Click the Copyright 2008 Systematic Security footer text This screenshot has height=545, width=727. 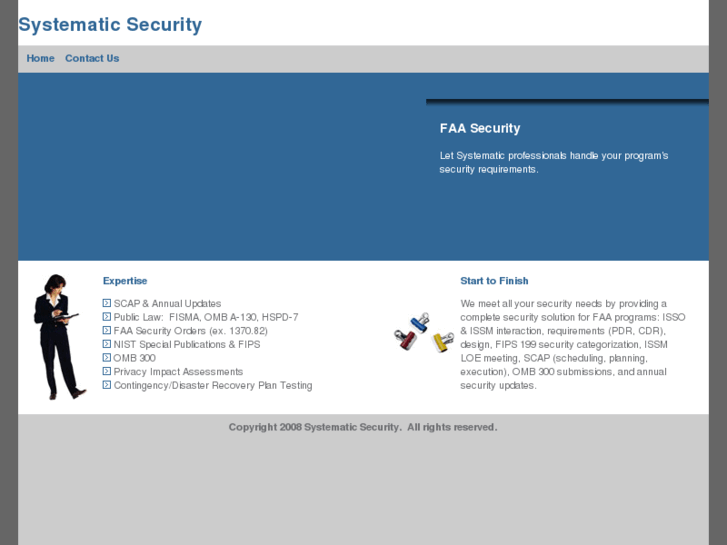(x=362, y=427)
